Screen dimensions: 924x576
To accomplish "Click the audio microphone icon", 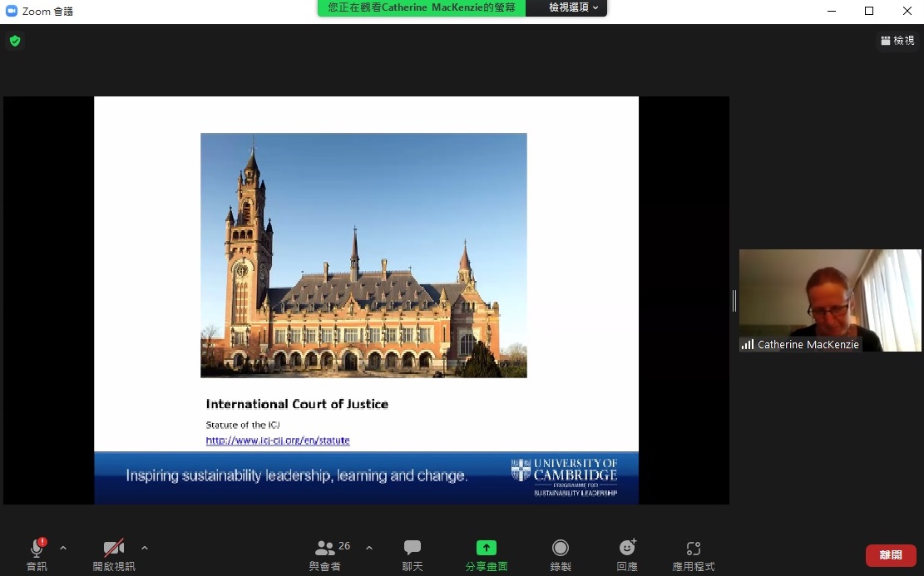I will 37,549.
